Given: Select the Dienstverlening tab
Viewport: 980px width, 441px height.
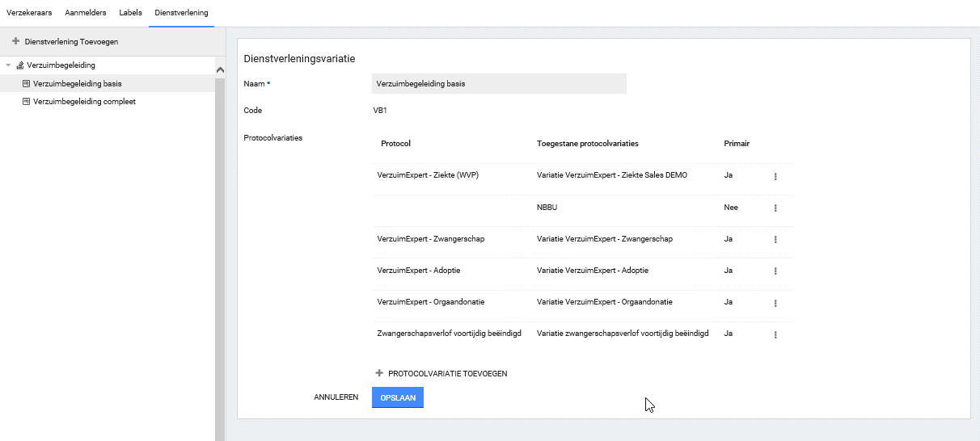Looking at the screenshot, I should pyautogui.click(x=181, y=13).
